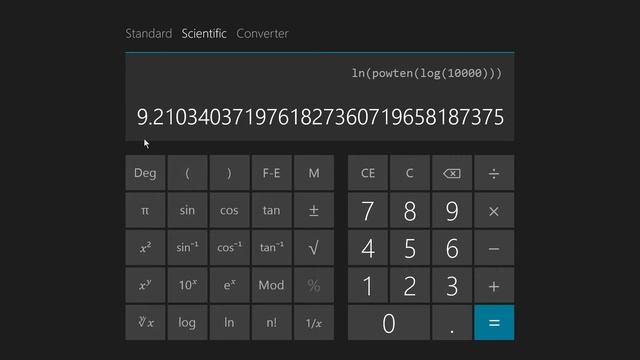
Task: Click digit 5
Action: [410, 248]
